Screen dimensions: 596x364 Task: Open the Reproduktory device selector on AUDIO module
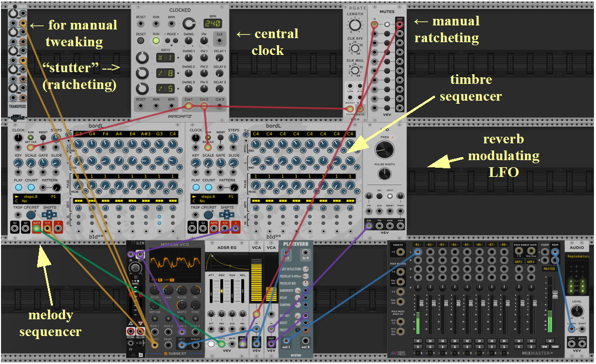pos(578,257)
